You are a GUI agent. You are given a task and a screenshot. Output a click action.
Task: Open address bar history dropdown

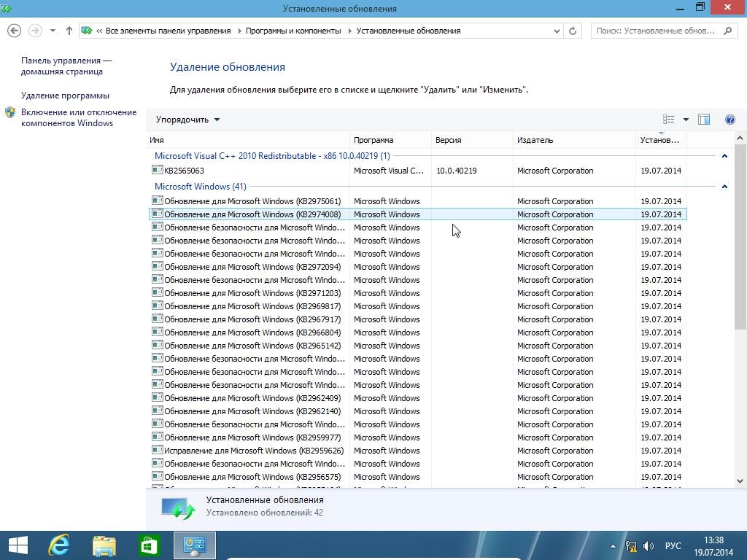click(x=557, y=31)
